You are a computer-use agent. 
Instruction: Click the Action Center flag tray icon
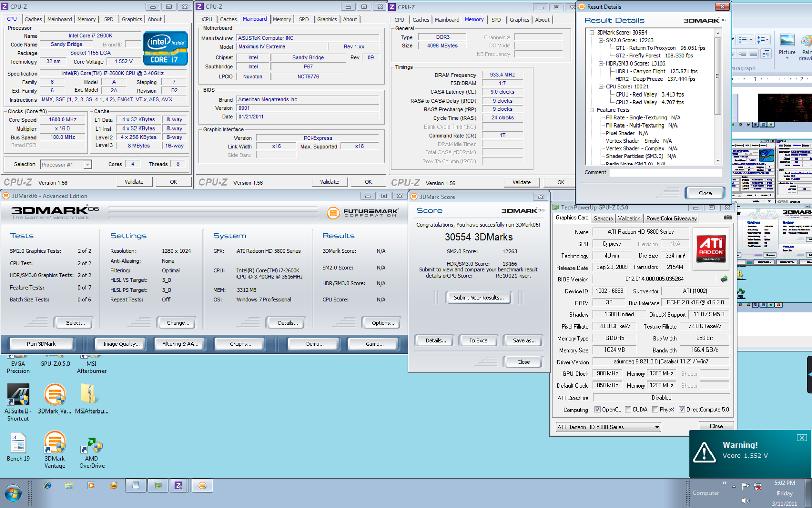746,486
